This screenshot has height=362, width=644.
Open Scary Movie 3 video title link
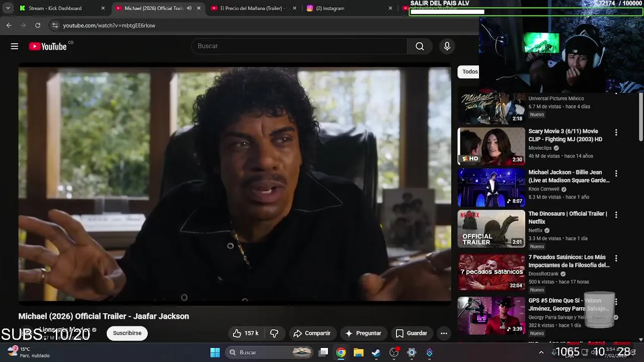click(566, 135)
